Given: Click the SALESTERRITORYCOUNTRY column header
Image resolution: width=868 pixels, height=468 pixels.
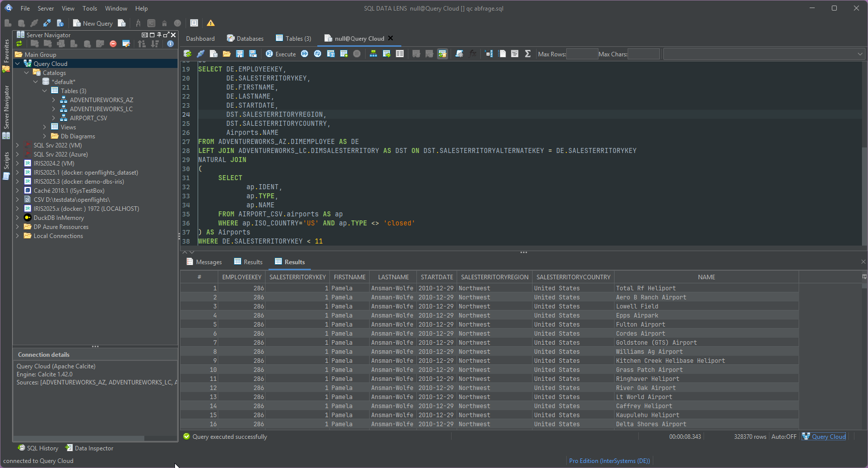Looking at the screenshot, I should tap(573, 277).
